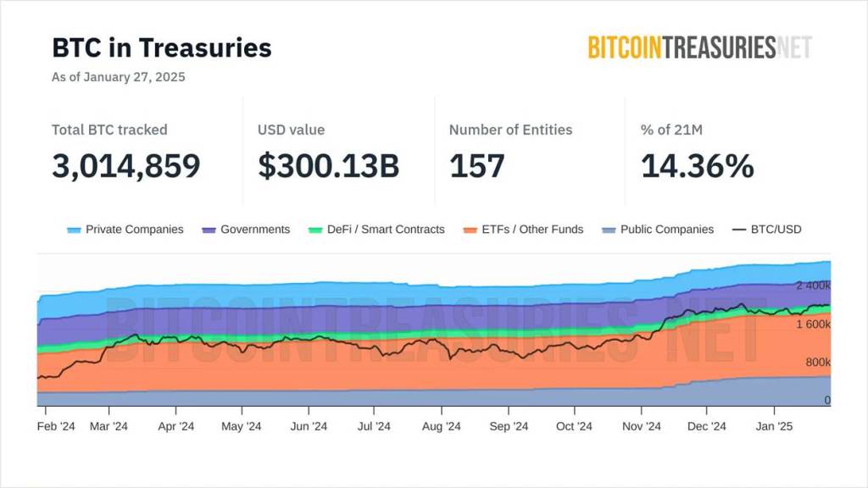Toggle Governments series in legend
Viewport: 868px width, 488px height.
254,230
